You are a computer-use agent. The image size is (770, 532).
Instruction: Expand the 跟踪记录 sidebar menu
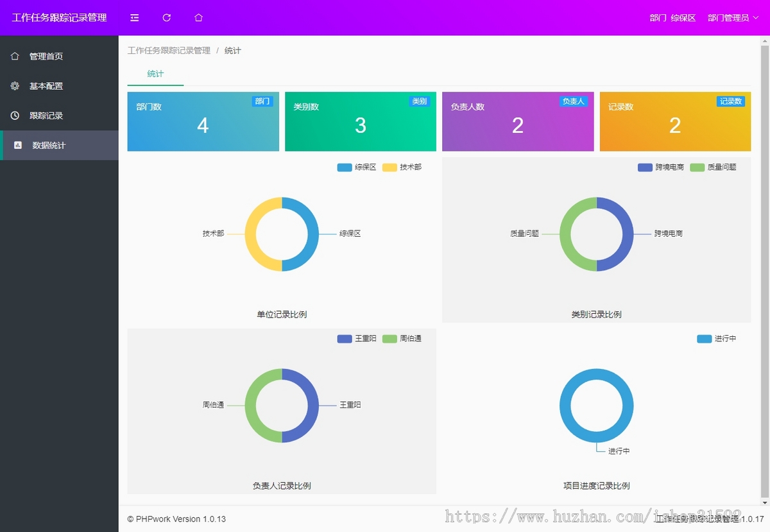pyautogui.click(x=46, y=116)
